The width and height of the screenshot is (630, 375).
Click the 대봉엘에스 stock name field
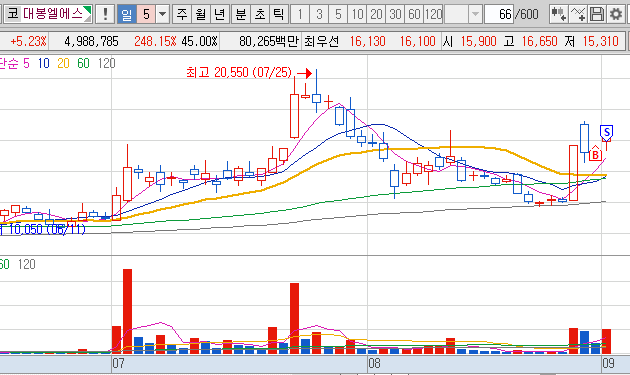53,14
